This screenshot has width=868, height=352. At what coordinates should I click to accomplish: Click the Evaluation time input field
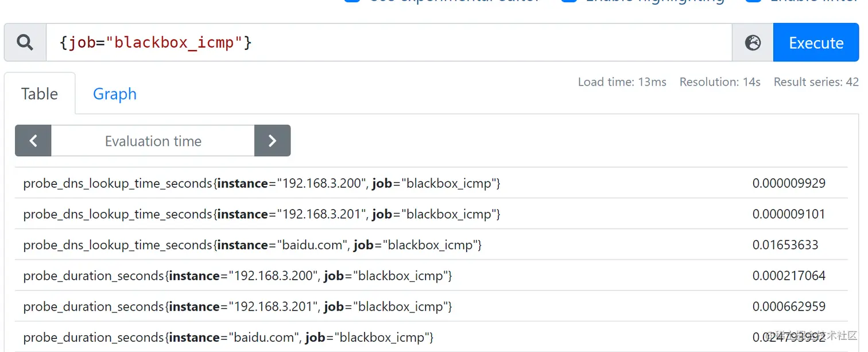pos(153,141)
